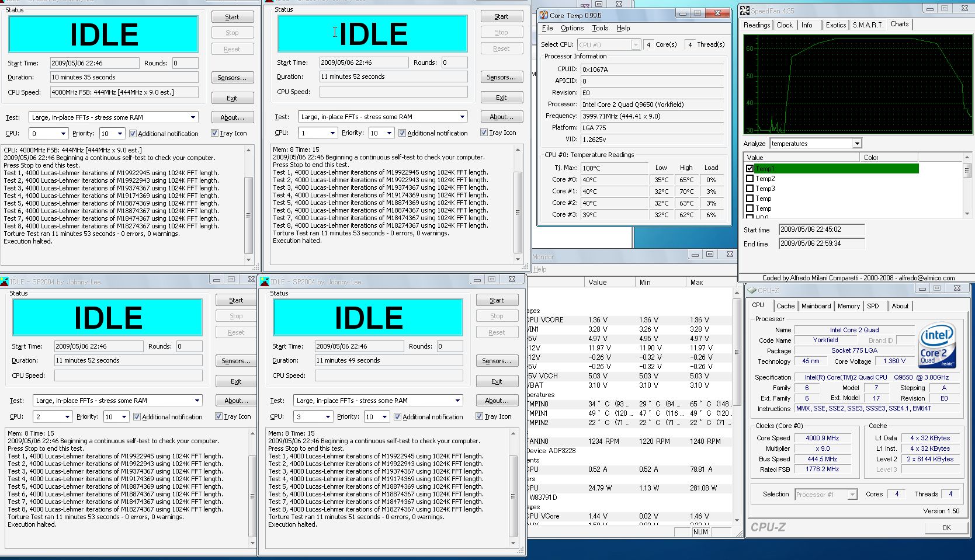Open Cache tab in CPU-Z
The image size is (975, 560).
[785, 306]
